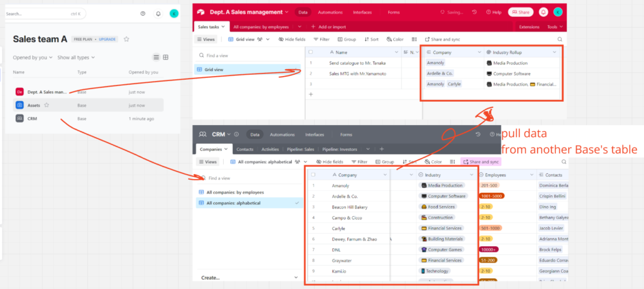Star the Assets base
Image resolution: width=644 pixels, height=289 pixels.
pyautogui.click(x=47, y=105)
